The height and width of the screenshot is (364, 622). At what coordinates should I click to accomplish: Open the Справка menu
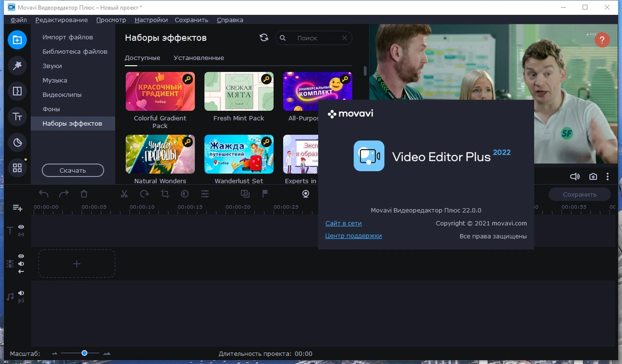coord(230,20)
